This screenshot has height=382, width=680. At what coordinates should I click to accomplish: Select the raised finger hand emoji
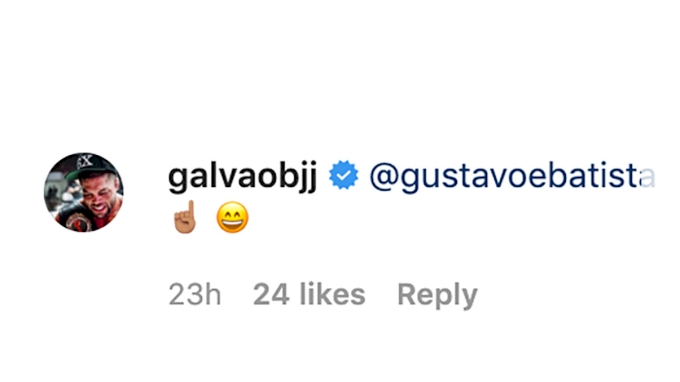tap(185, 217)
